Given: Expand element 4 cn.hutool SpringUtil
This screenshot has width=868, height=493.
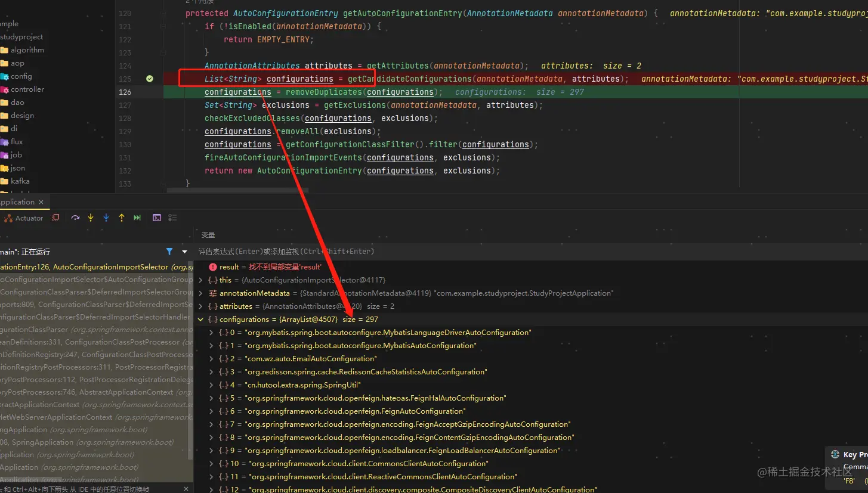Looking at the screenshot, I should [x=211, y=385].
